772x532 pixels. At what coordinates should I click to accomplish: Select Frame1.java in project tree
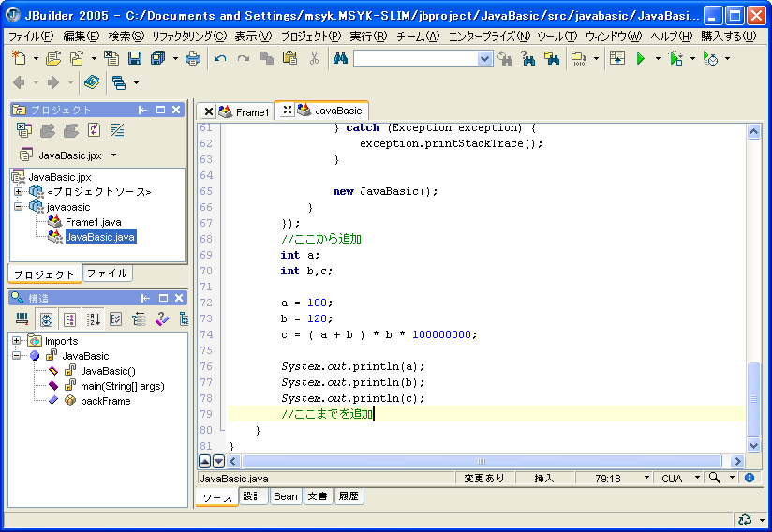coord(93,222)
